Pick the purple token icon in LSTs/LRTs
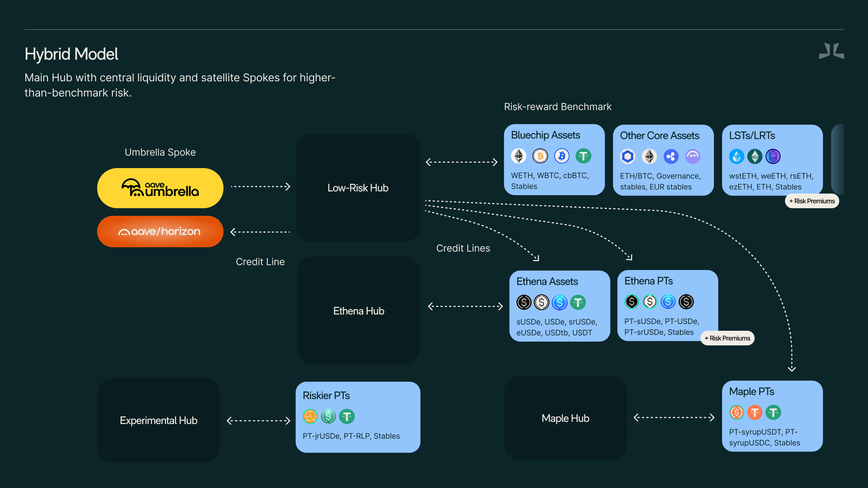The width and height of the screenshot is (868, 488). [773, 157]
